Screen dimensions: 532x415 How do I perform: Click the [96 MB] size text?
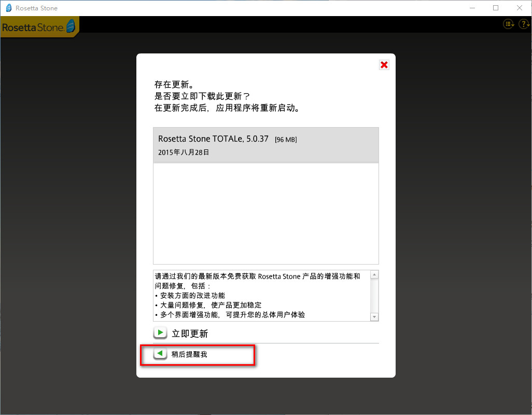(286, 140)
